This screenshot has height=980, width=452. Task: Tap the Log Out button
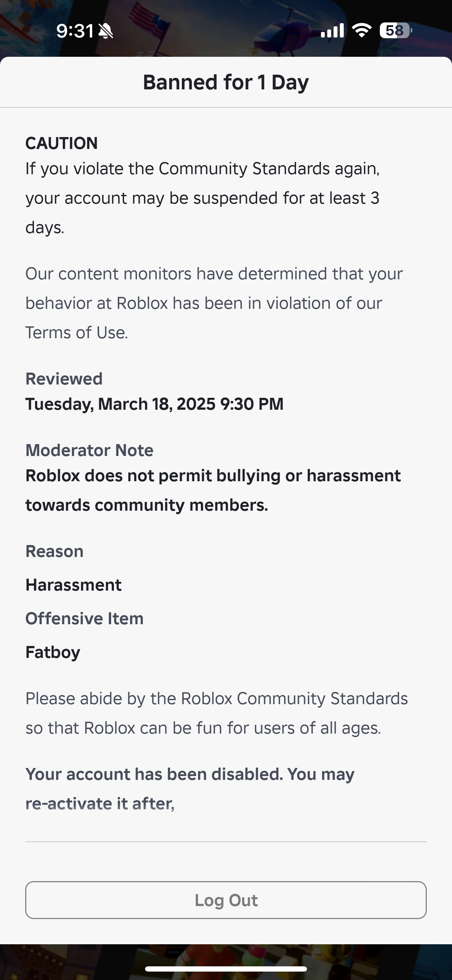tap(226, 900)
